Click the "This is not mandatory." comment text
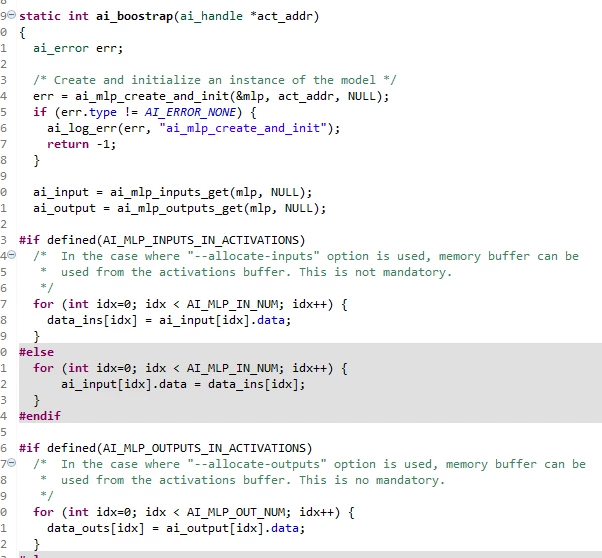Image resolution: width=602 pixels, height=558 pixels. point(375,272)
